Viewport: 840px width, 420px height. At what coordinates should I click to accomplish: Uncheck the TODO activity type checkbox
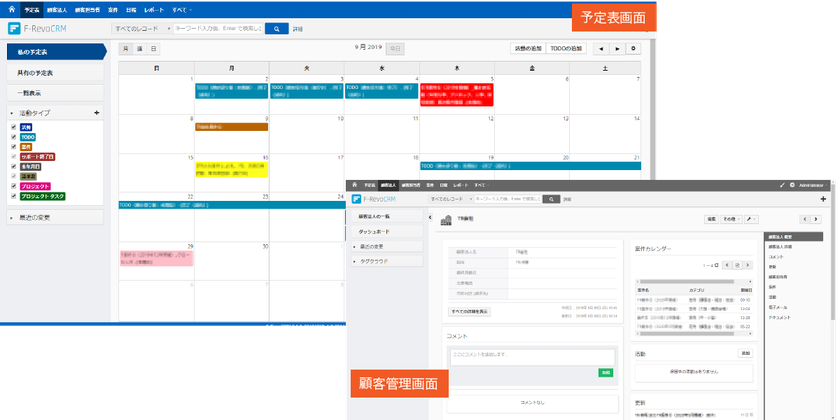point(13,137)
